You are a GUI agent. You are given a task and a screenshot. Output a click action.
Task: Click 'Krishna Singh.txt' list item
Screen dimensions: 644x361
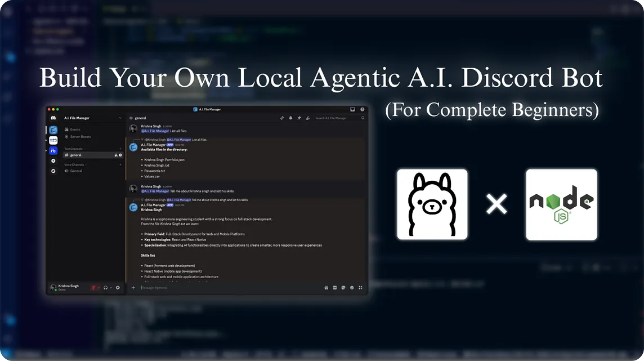tap(156, 166)
